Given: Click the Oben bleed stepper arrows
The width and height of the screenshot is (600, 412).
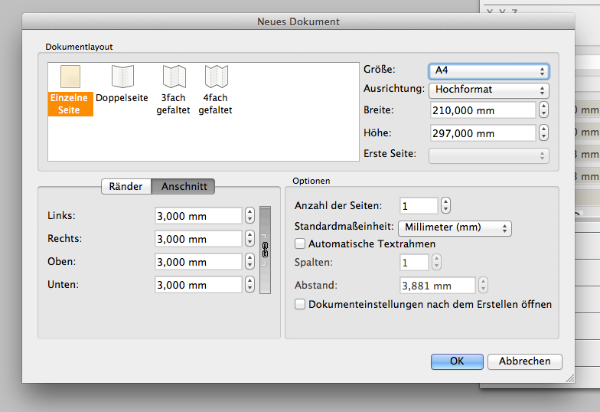Looking at the screenshot, I should pyautogui.click(x=249, y=261).
